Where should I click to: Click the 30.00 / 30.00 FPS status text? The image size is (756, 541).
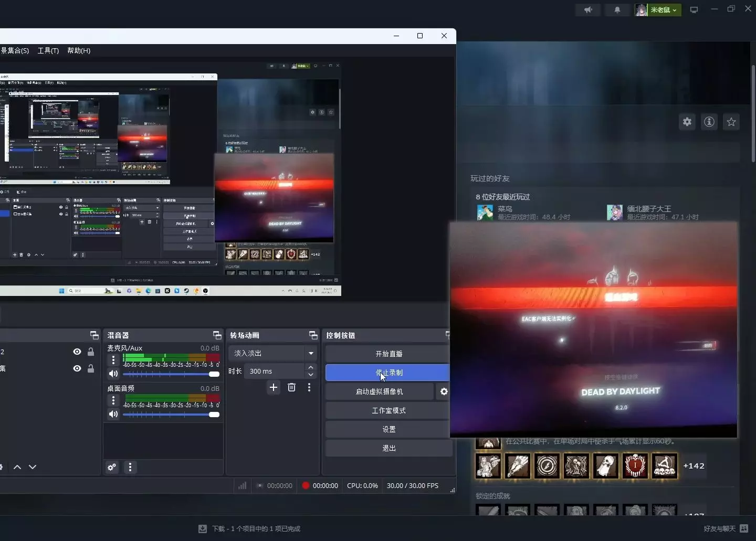(413, 485)
